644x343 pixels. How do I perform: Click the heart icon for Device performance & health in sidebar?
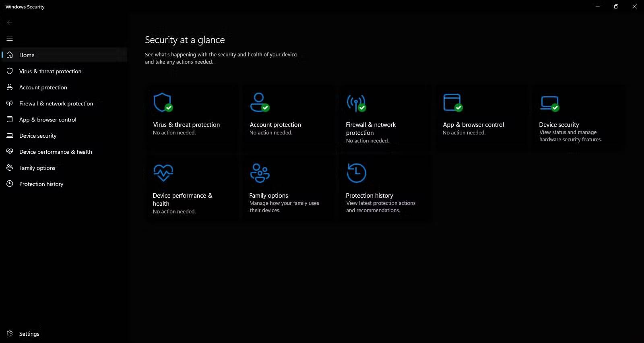[x=10, y=151]
